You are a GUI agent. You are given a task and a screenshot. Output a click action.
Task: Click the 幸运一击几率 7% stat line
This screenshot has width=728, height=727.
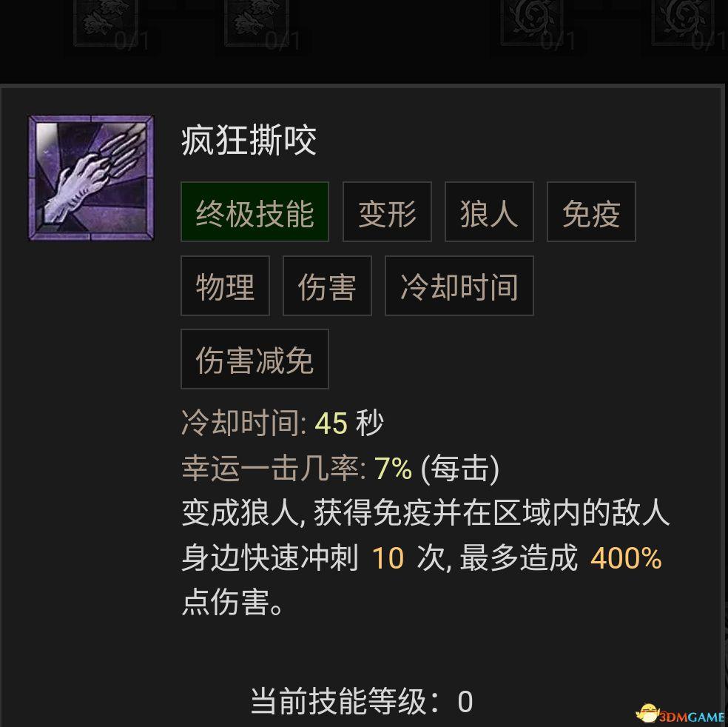click(340, 468)
